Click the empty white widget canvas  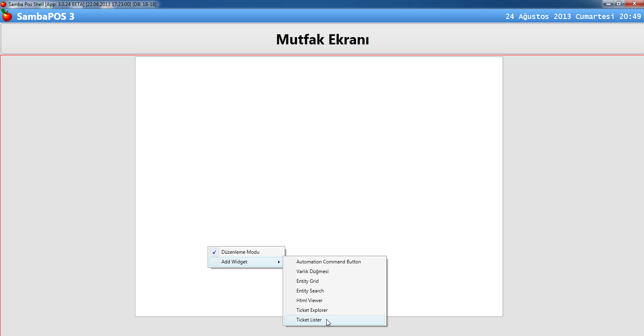click(x=319, y=153)
